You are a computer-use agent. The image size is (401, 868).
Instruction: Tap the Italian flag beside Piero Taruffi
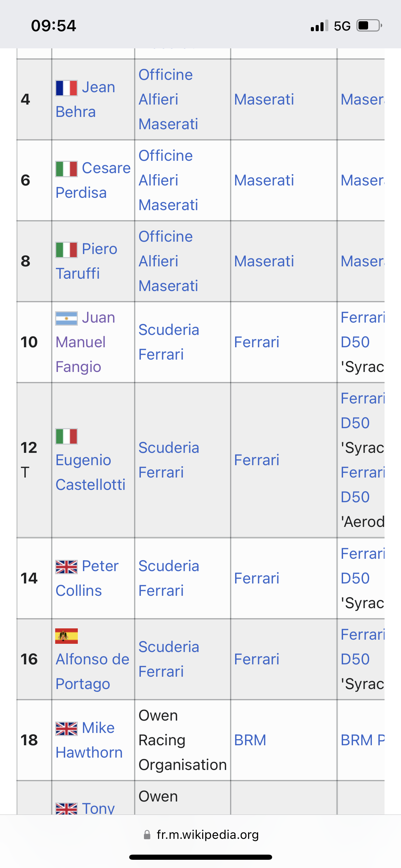66,250
